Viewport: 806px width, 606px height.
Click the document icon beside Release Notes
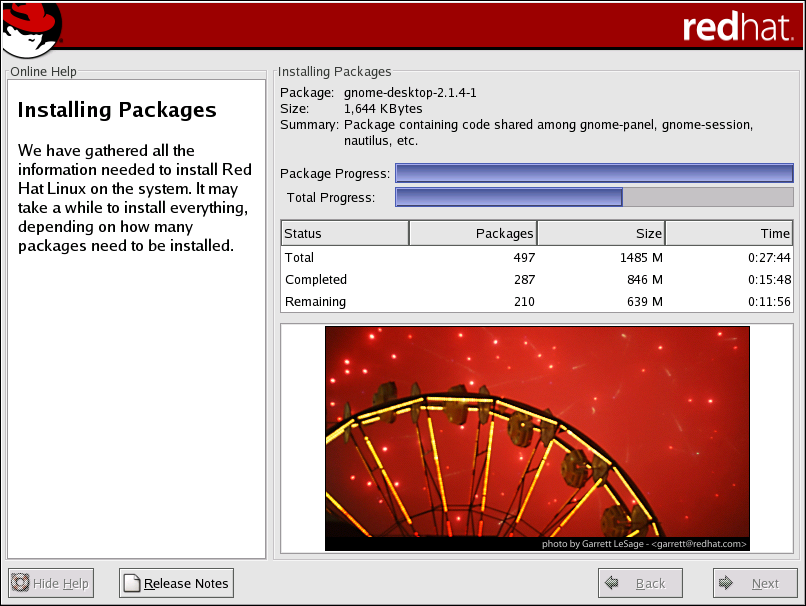[131, 583]
